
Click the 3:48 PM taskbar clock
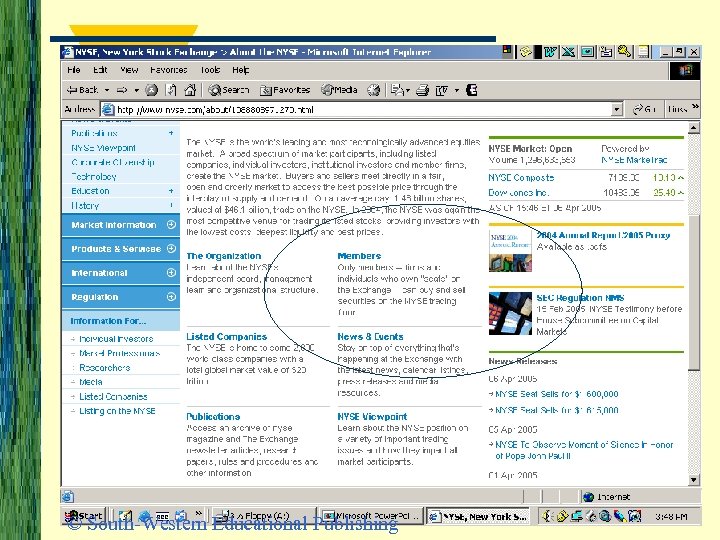pyautogui.click(x=671, y=517)
